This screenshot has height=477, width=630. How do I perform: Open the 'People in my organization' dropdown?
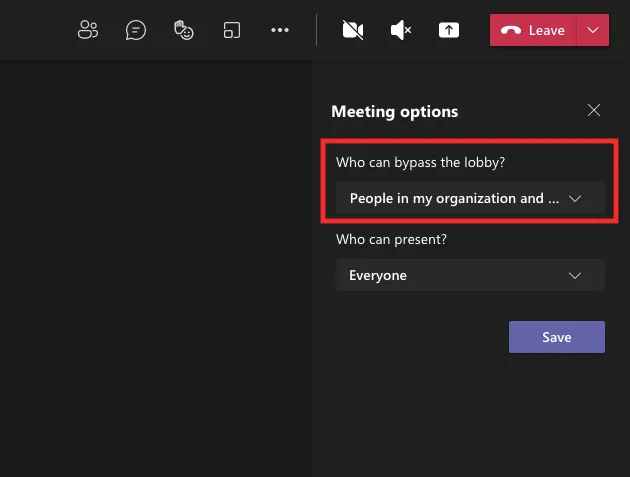(x=455, y=198)
